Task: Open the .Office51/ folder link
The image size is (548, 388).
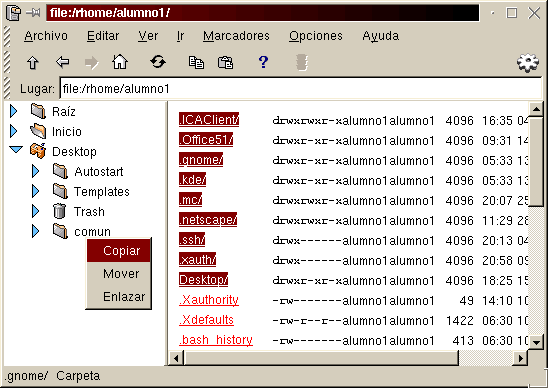Action: click(206, 139)
